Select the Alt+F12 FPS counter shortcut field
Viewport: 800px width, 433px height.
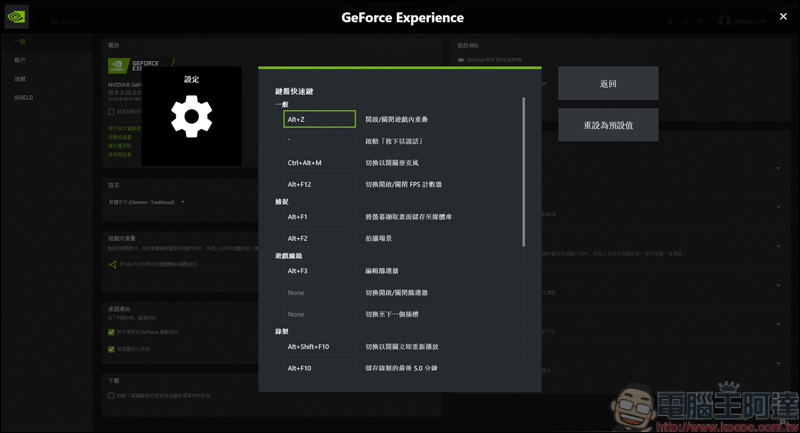(319, 184)
